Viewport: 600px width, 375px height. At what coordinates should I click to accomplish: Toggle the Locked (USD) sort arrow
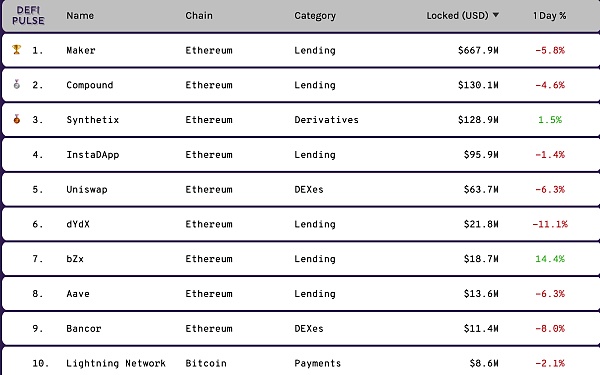(x=496, y=15)
